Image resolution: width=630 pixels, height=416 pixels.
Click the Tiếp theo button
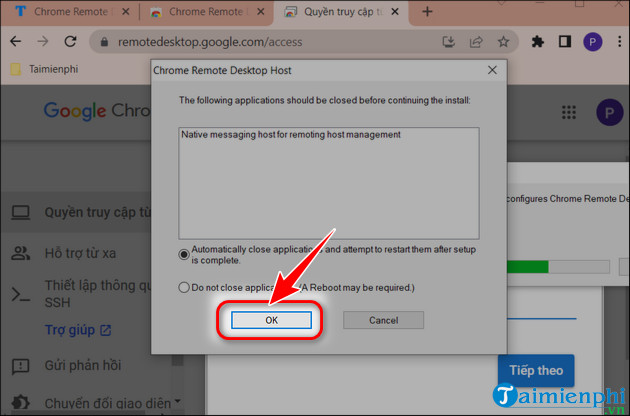click(x=536, y=370)
